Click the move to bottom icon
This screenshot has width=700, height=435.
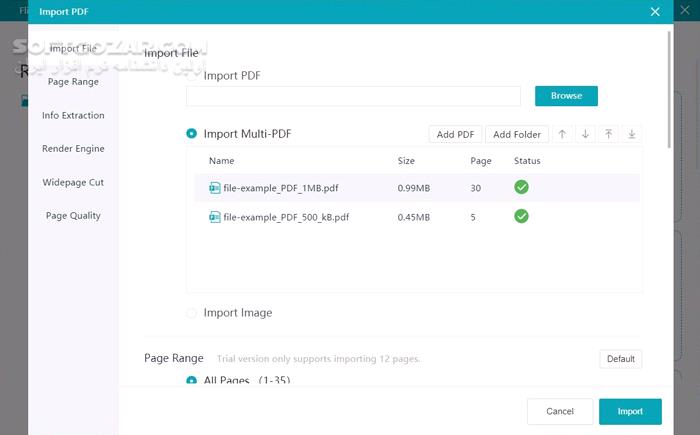[x=632, y=135]
